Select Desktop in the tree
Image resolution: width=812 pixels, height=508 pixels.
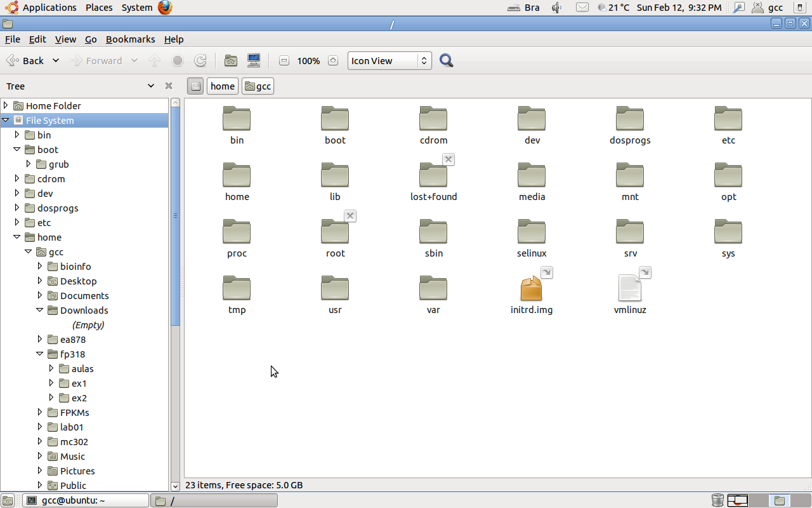click(x=78, y=281)
